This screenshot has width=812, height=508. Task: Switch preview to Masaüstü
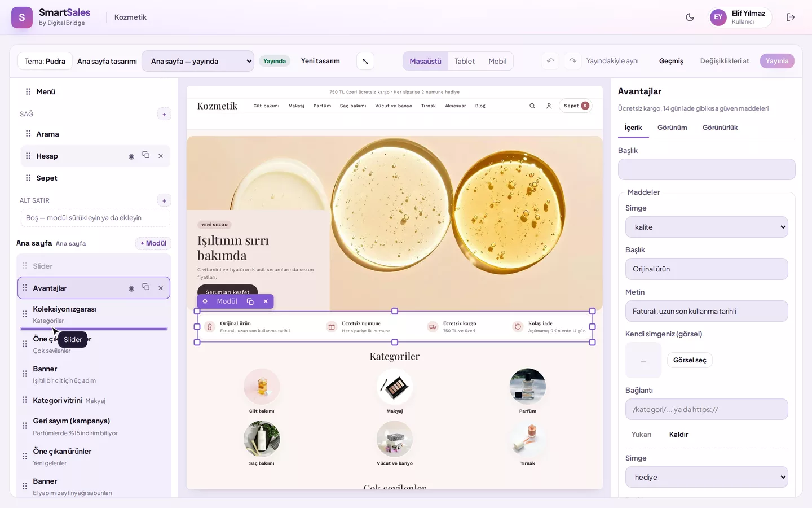click(426, 61)
